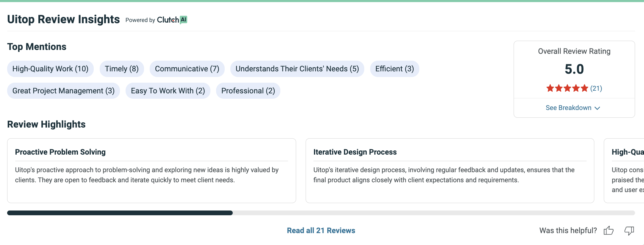Click the Clutch AI logo
Viewport: 644px width, 245px height.
[x=172, y=20]
